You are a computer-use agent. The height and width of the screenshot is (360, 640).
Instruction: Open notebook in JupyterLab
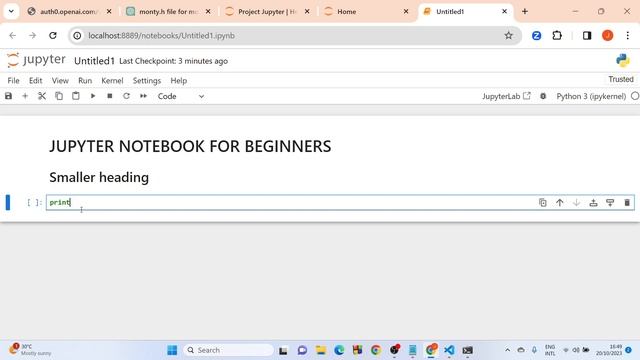point(506,96)
